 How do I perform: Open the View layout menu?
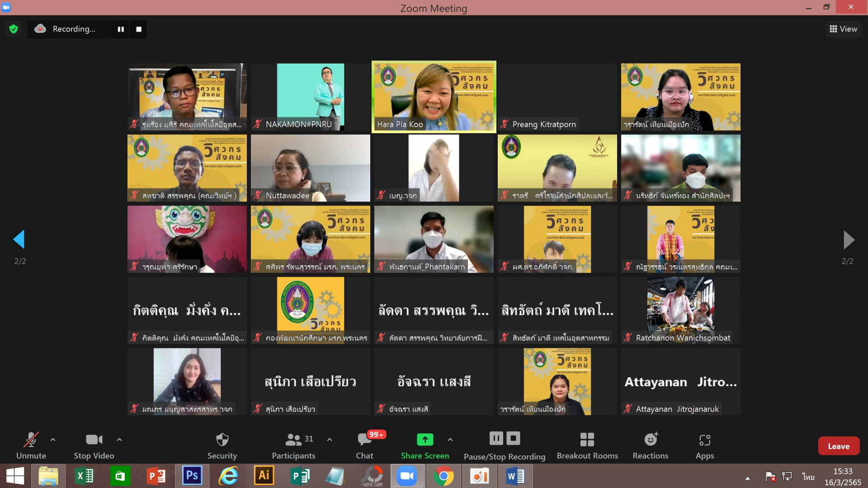(843, 29)
